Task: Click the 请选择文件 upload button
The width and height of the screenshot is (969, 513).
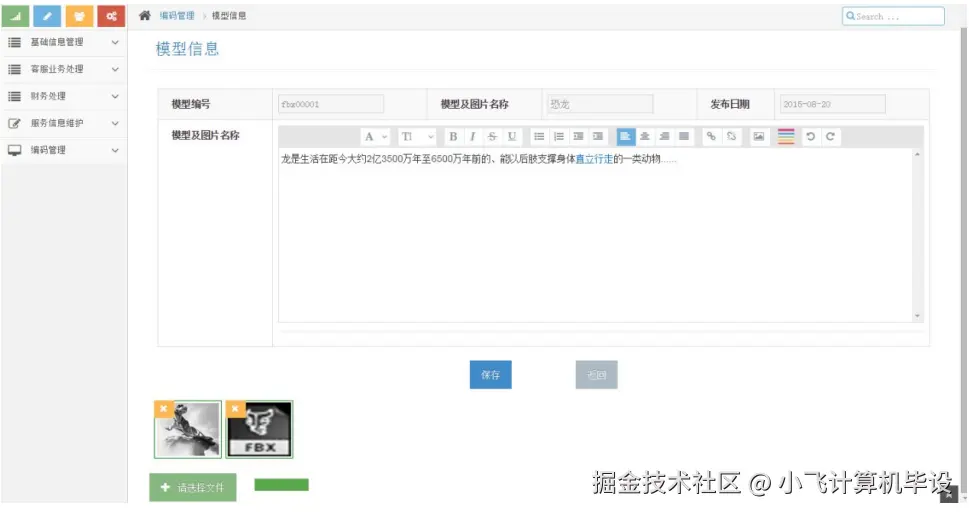Action: tap(193, 488)
